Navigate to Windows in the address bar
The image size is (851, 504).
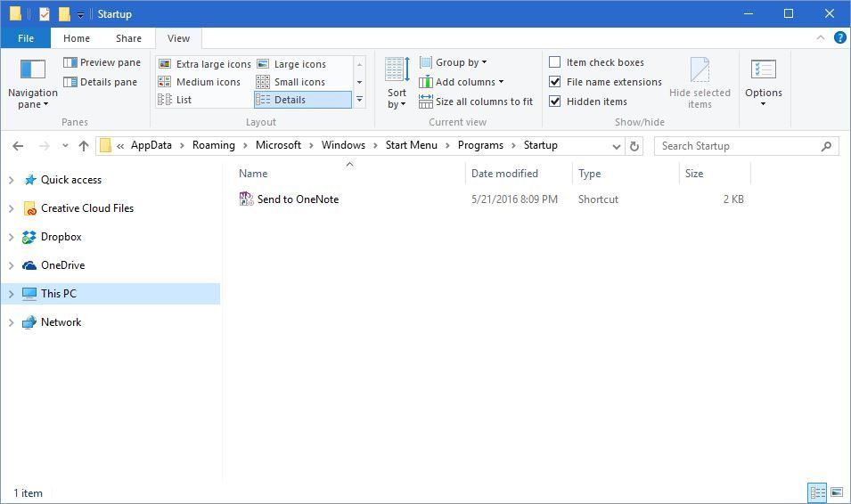coord(343,145)
